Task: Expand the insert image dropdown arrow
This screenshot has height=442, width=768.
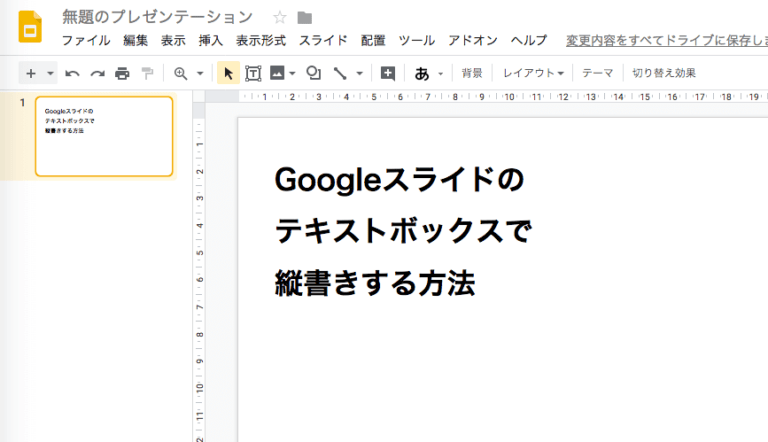Action: pos(292,74)
